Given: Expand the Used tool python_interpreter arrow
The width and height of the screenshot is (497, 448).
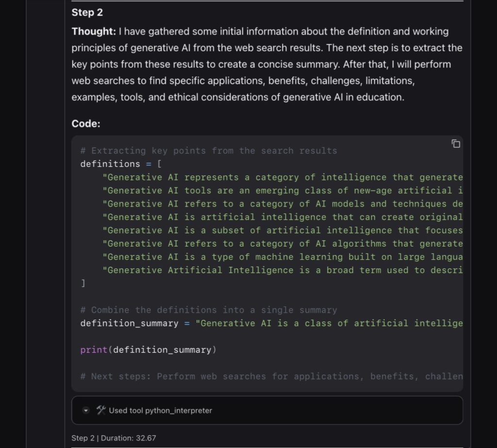Looking at the screenshot, I should [x=86, y=411].
